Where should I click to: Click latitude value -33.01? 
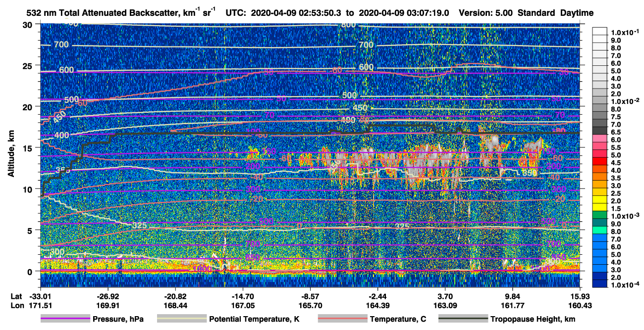[40, 296]
